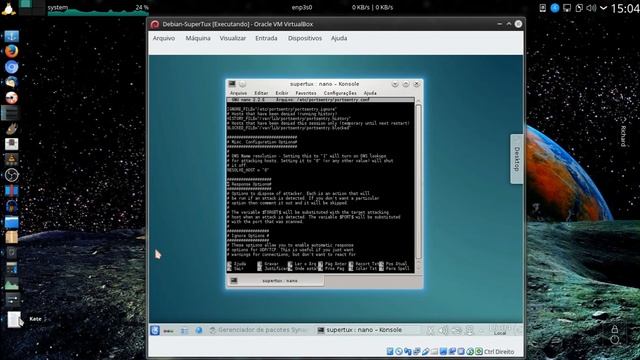Screen dimensions: 640x360
Task: Click the guest panel globe browser icon
Action: 199,331
